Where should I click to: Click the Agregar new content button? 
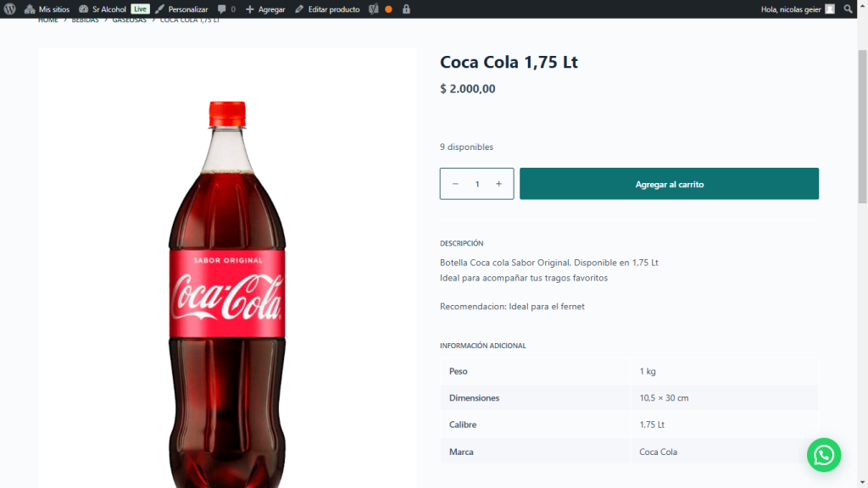point(265,9)
